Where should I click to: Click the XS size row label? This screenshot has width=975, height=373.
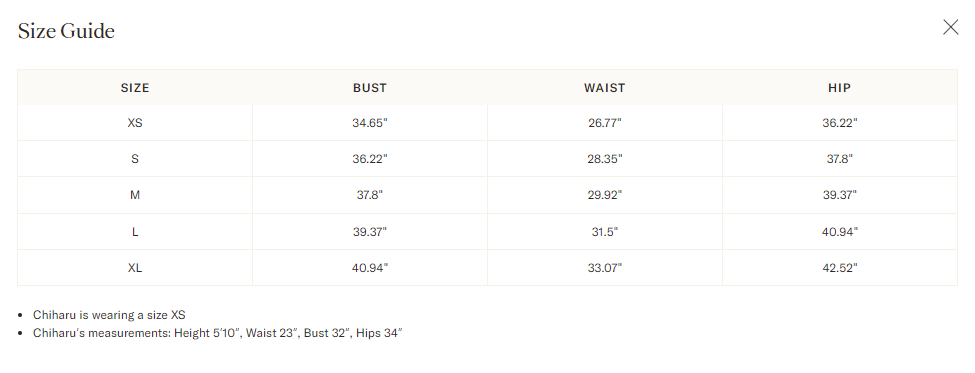[135, 123]
